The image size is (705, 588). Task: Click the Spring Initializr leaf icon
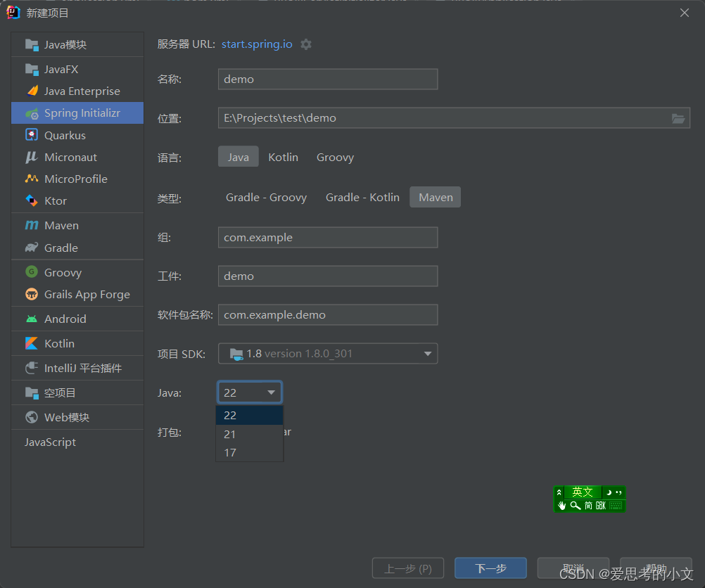pyautogui.click(x=32, y=113)
